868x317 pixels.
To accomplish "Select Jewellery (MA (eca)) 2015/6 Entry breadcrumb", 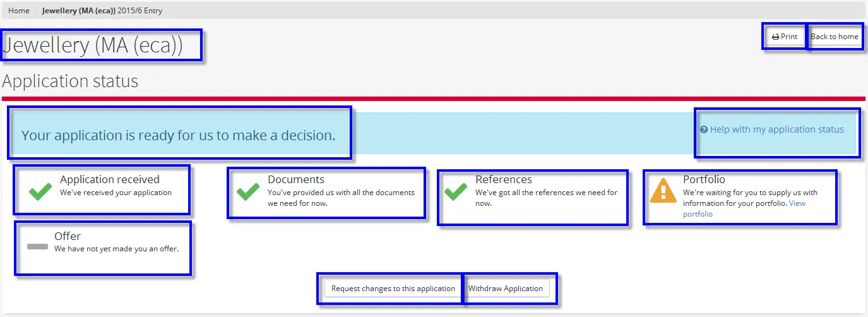I will 102,11.
